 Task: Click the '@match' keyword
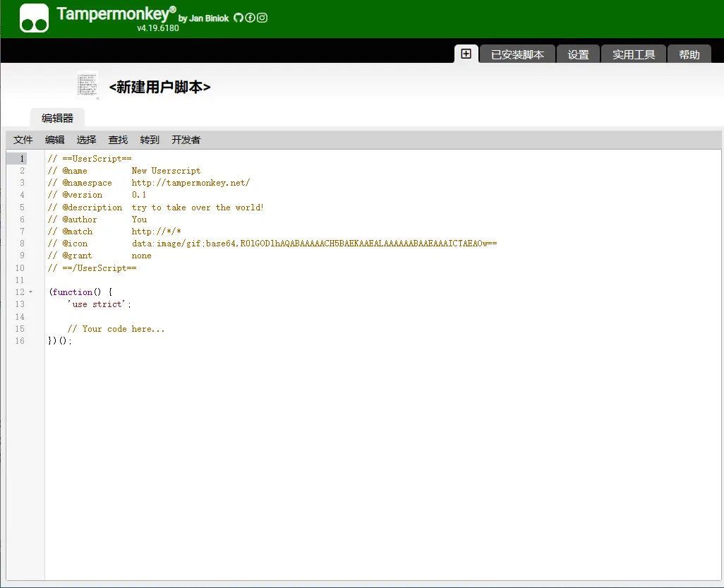pyautogui.click(x=78, y=232)
